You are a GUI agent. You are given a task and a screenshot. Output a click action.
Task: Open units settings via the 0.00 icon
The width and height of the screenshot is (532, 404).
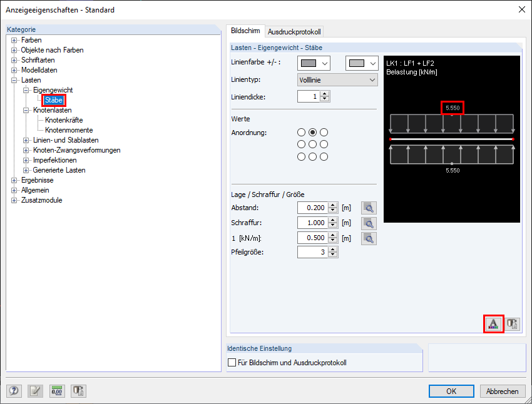pos(57,391)
